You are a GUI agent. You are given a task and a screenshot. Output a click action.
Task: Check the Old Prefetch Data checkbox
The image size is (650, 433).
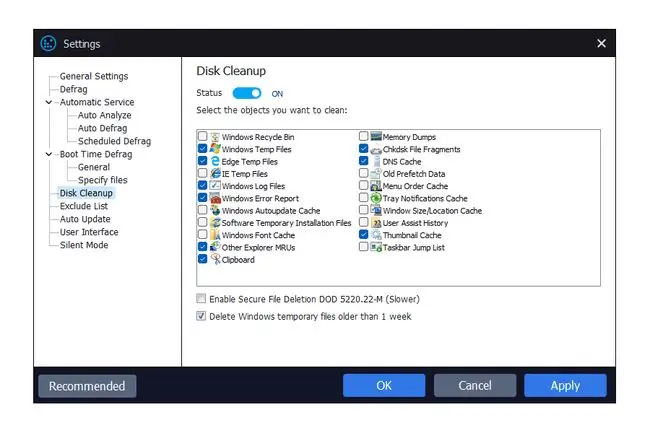point(364,173)
